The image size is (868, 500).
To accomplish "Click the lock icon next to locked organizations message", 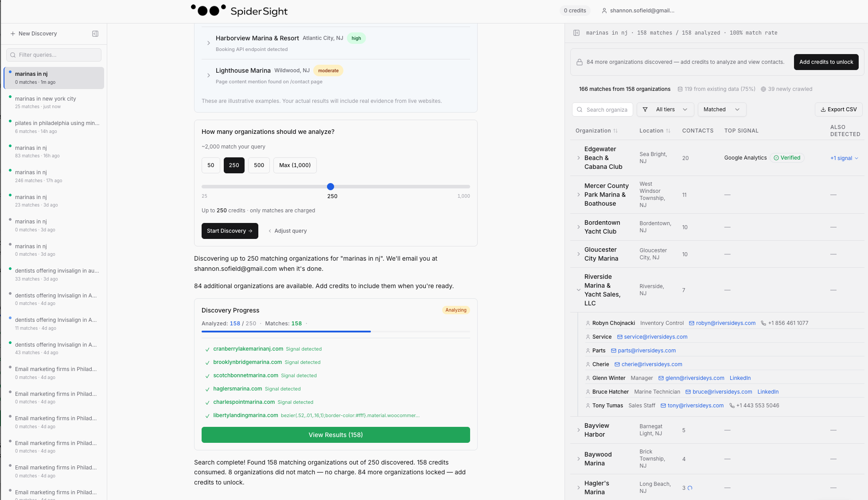I will [580, 62].
